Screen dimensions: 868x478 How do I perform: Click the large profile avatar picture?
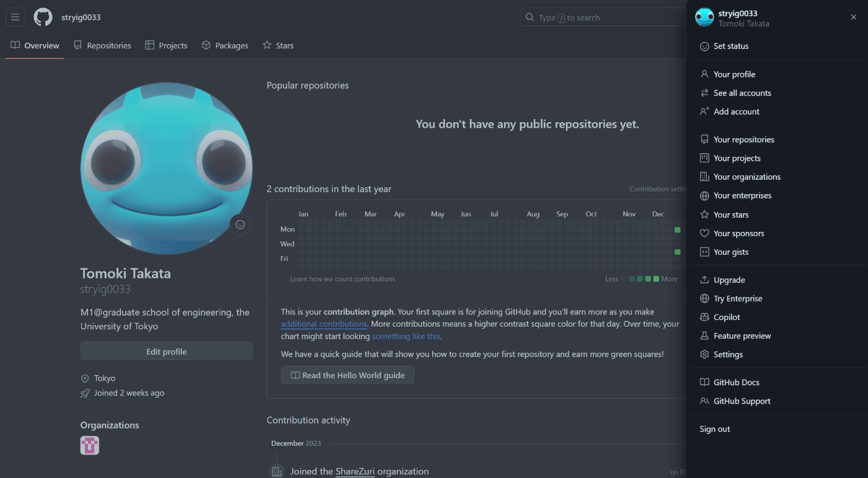(166, 168)
